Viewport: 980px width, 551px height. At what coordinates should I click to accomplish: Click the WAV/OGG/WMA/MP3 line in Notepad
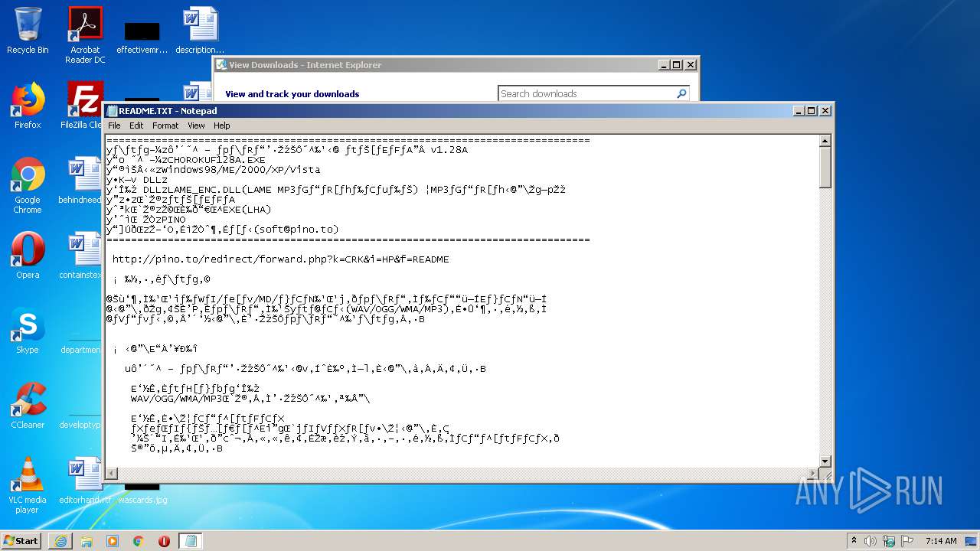pyautogui.click(x=250, y=399)
